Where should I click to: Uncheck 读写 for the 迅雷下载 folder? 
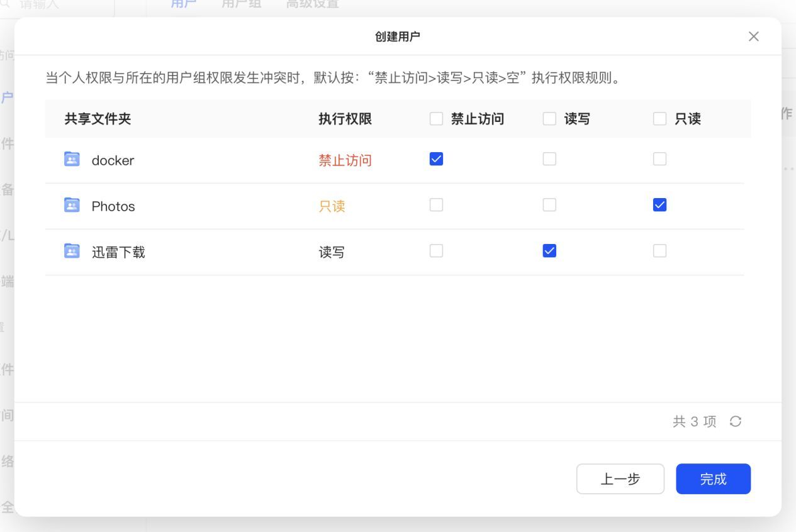click(x=549, y=251)
